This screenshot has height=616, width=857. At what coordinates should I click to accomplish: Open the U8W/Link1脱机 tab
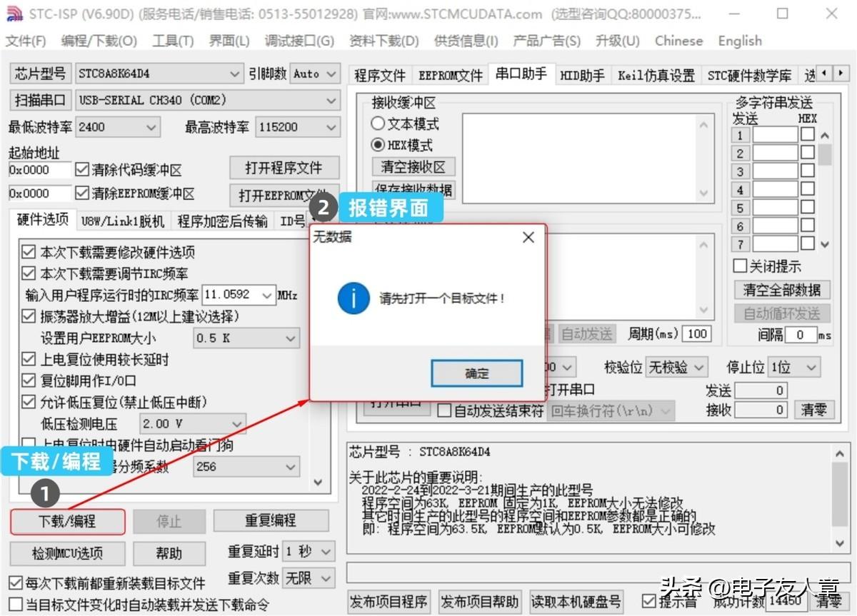(122, 221)
